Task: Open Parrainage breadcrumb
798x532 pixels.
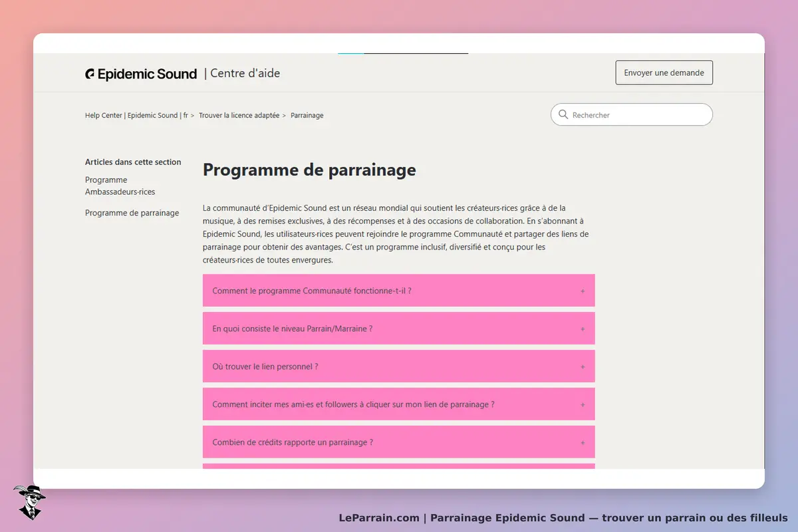Action: (x=307, y=115)
